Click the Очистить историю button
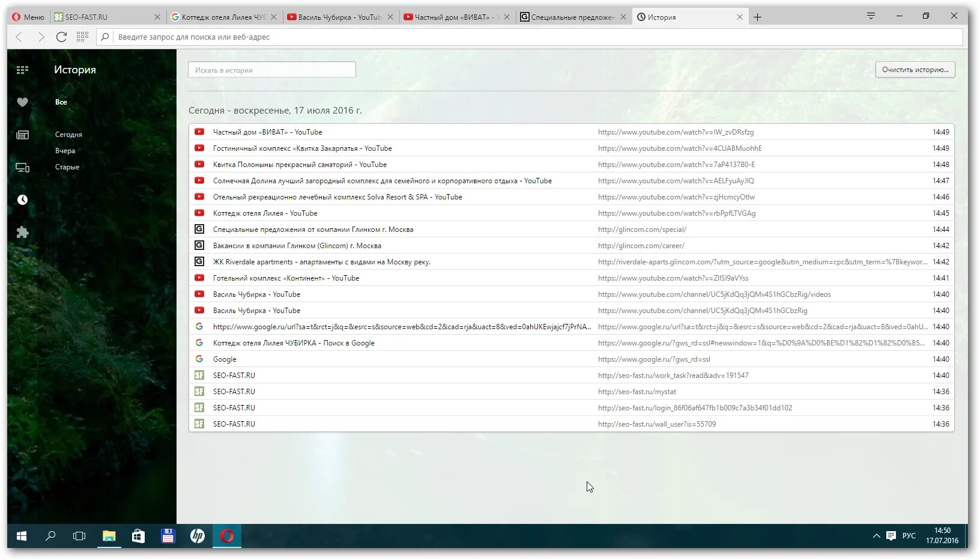This screenshot has height=560, width=980. pyautogui.click(x=915, y=70)
